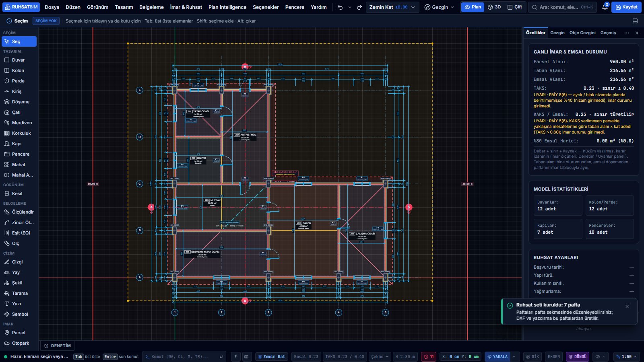Image resolution: width=644 pixels, height=362 pixels.
Task: Click the redo arrow icon
Action: pos(359,7)
